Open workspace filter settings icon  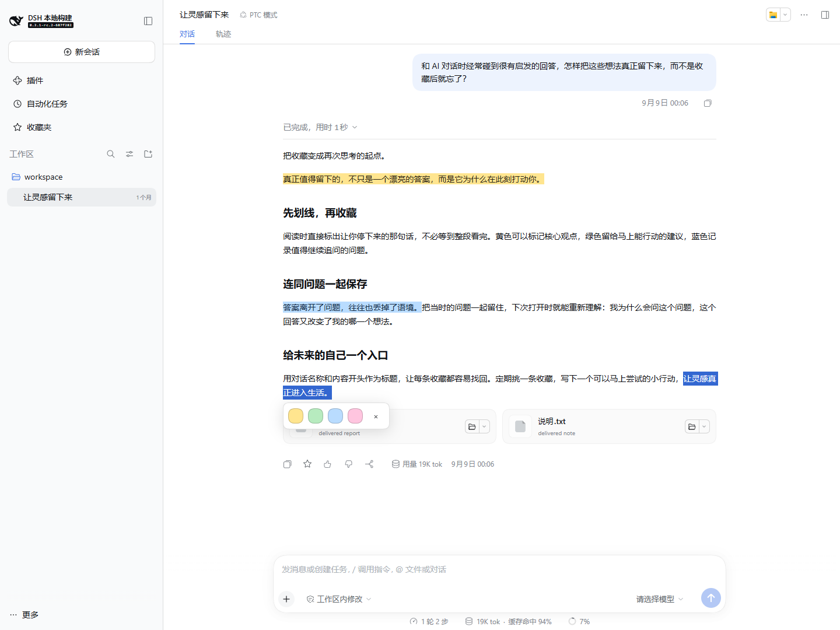[x=129, y=154]
